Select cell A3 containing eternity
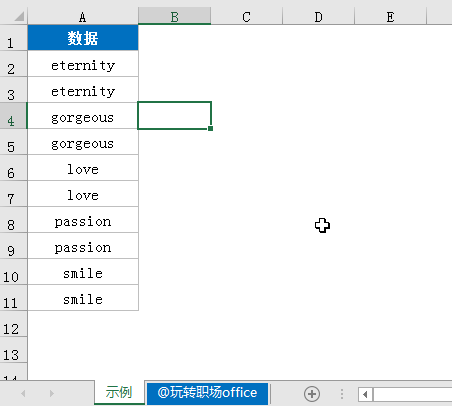This screenshot has height=406, width=452. (83, 90)
